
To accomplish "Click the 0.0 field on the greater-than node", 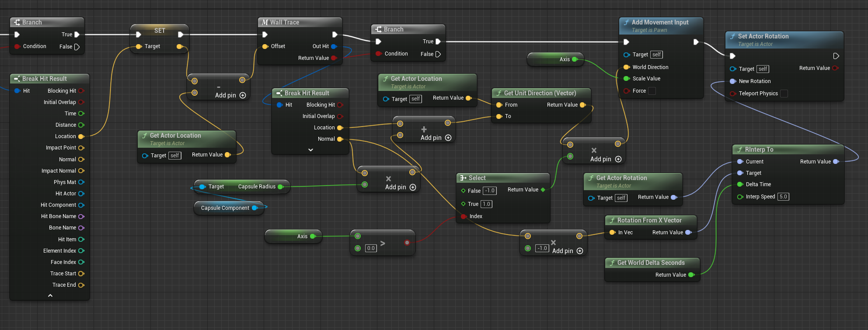I will click(371, 248).
